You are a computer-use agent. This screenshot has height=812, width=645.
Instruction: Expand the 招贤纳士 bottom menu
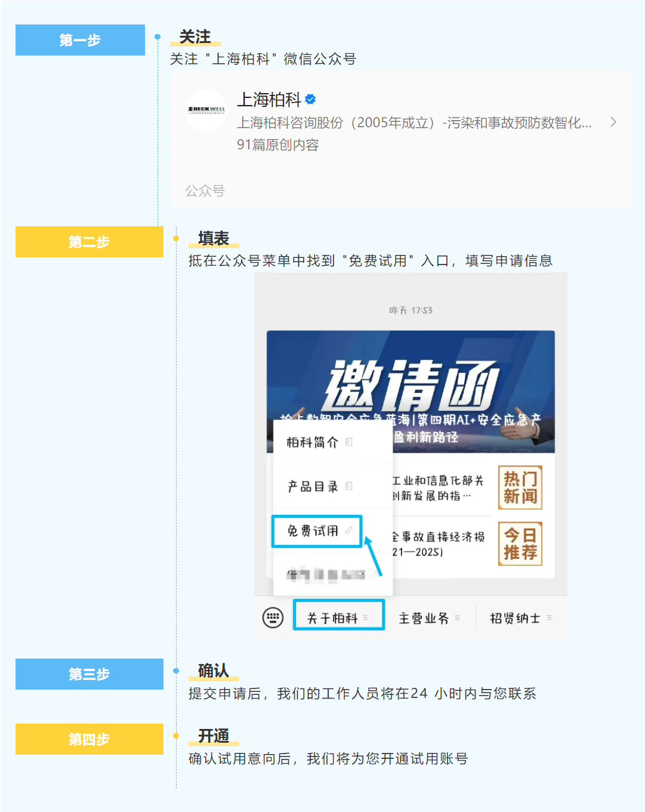[x=520, y=618]
